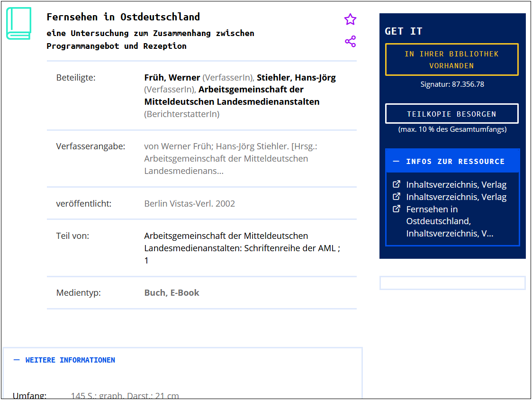This screenshot has height=400, width=532.
Task: Collapse the Infos zur Ressource section
Action: click(x=452, y=161)
